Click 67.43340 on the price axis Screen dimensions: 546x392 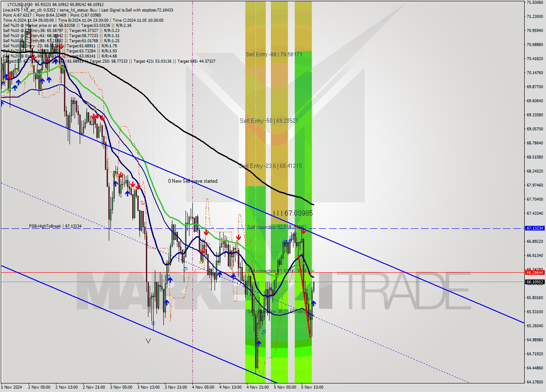coord(534,213)
